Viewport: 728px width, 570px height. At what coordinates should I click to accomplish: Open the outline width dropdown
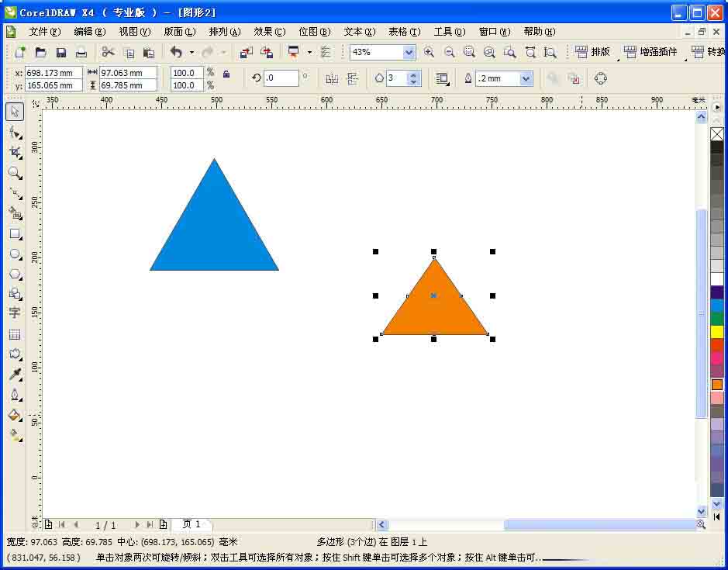click(527, 78)
